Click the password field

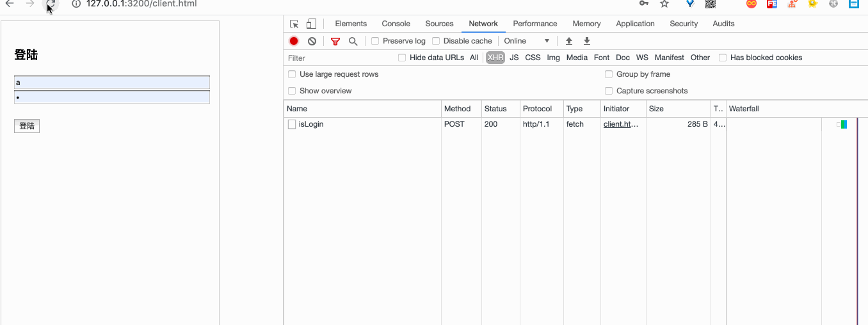point(112,97)
